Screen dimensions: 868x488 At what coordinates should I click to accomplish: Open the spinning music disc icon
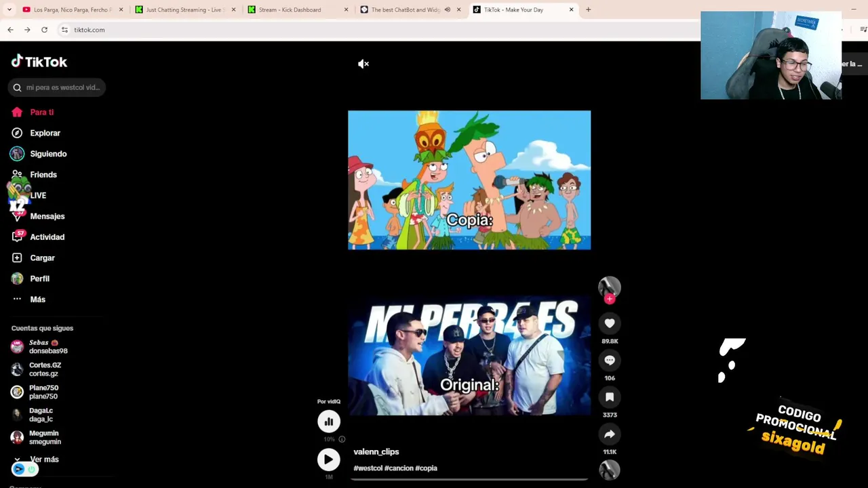coord(610,470)
